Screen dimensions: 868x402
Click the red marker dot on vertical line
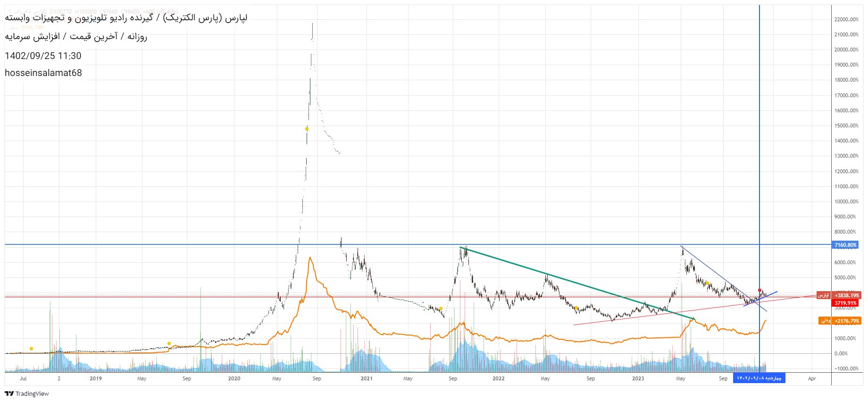[x=759, y=290]
